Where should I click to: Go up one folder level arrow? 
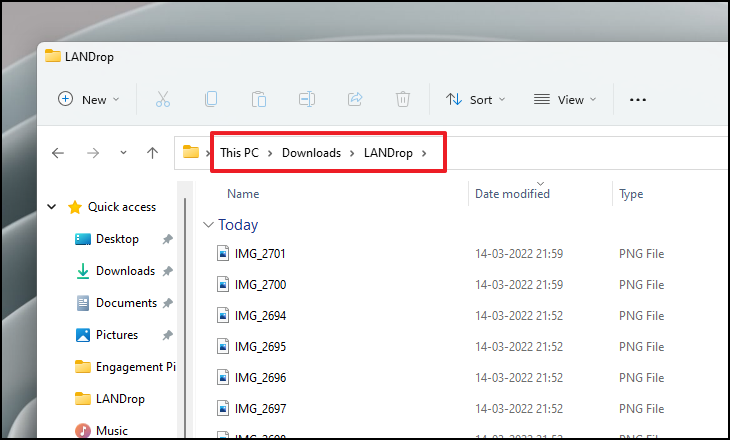152,153
